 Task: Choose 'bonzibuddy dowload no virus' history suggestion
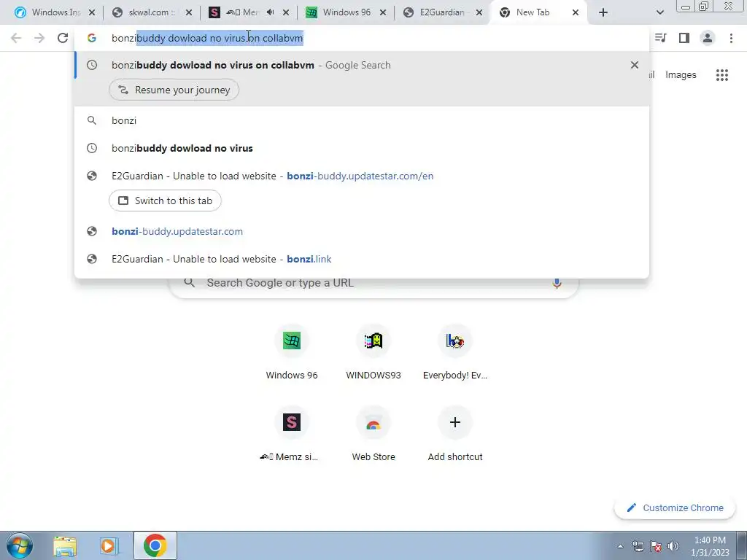coord(362,148)
